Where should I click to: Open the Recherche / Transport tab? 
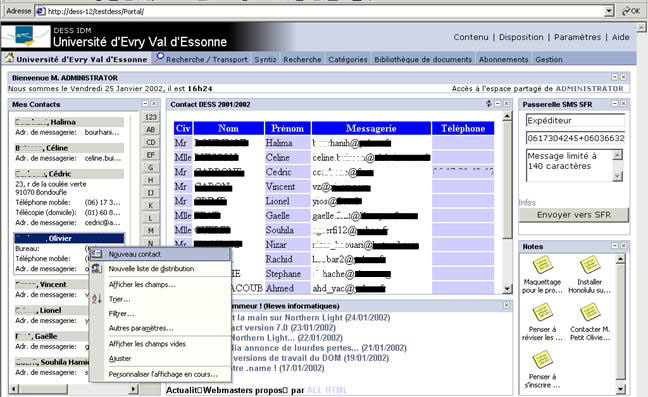pos(207,59)
